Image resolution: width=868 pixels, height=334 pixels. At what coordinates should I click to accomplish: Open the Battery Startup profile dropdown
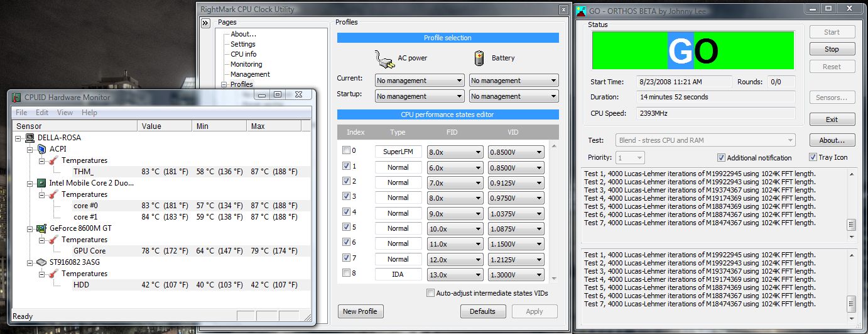[514, 96]
